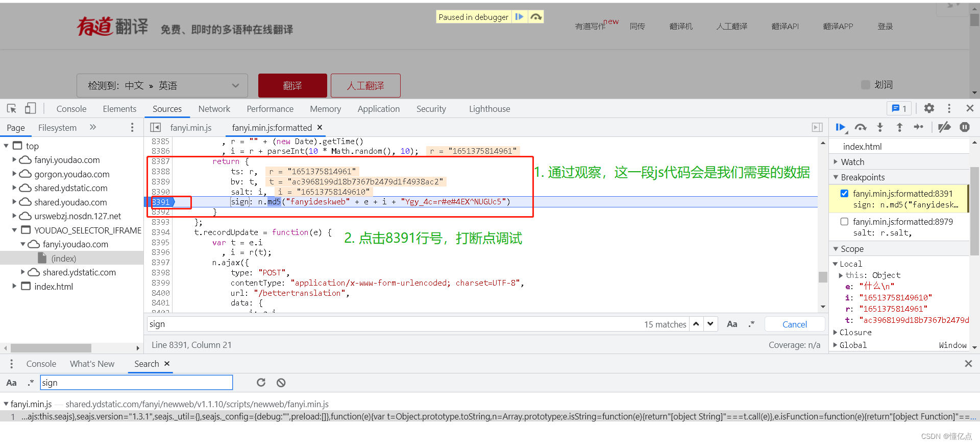Step out of current function
This screenshot has height=445, width=980.
click(899, 127)
